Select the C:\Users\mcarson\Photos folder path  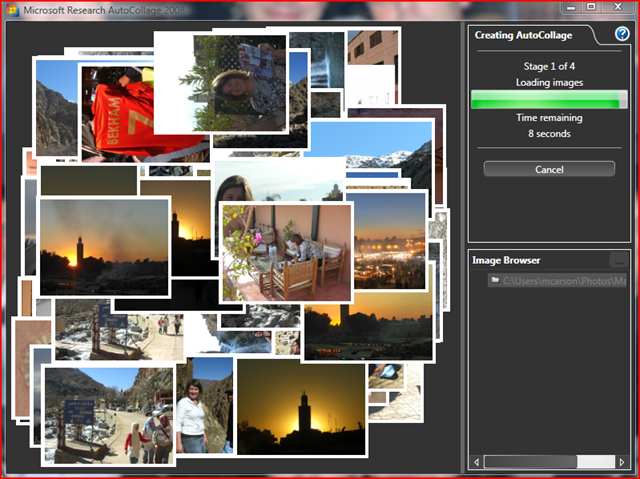[562, 281]
